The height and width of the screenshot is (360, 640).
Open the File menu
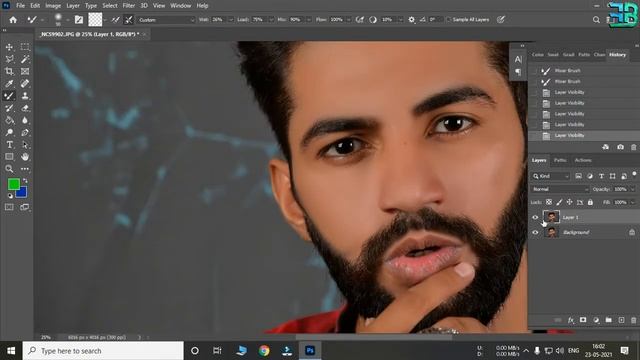20,6
